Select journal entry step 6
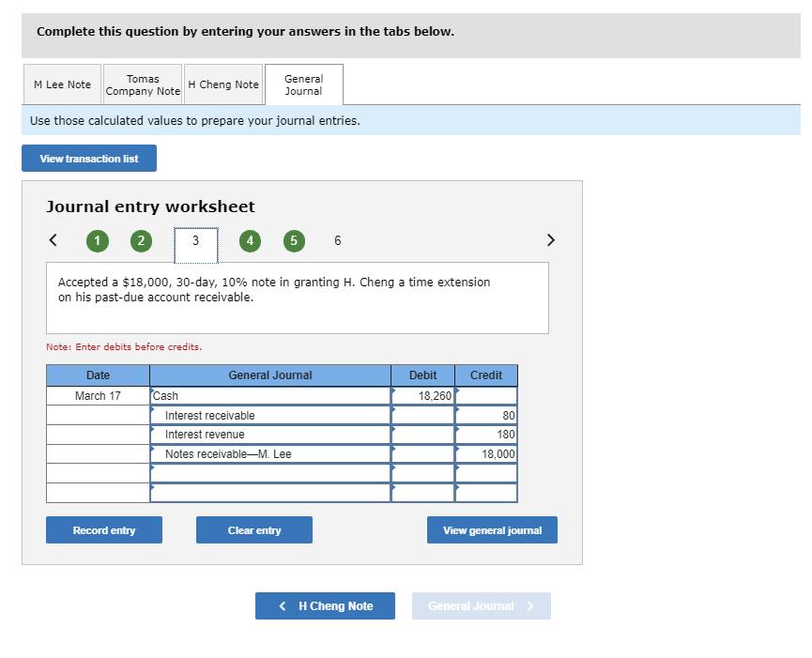This screenshot has width=812, height=658. [337, 241]
